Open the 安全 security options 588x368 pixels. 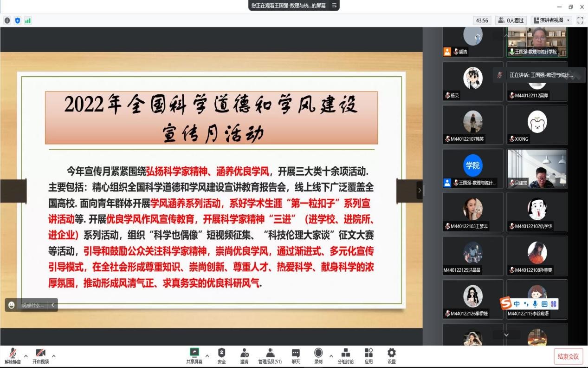pos(221,355)
